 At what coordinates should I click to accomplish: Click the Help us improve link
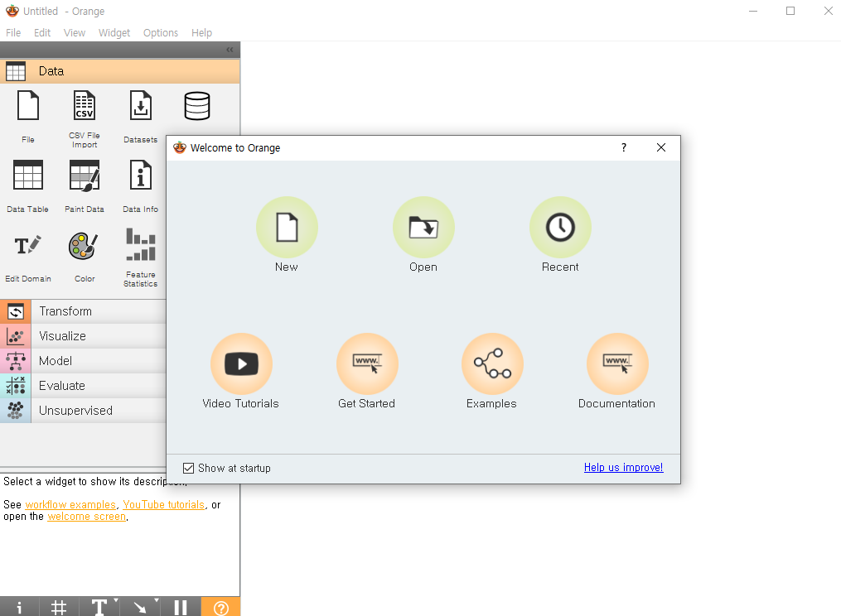point(623,468)
